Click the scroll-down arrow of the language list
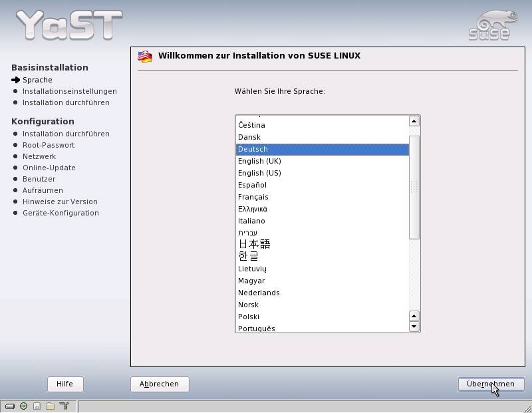Viewport: 532px width, 413px height. [414, 327]
